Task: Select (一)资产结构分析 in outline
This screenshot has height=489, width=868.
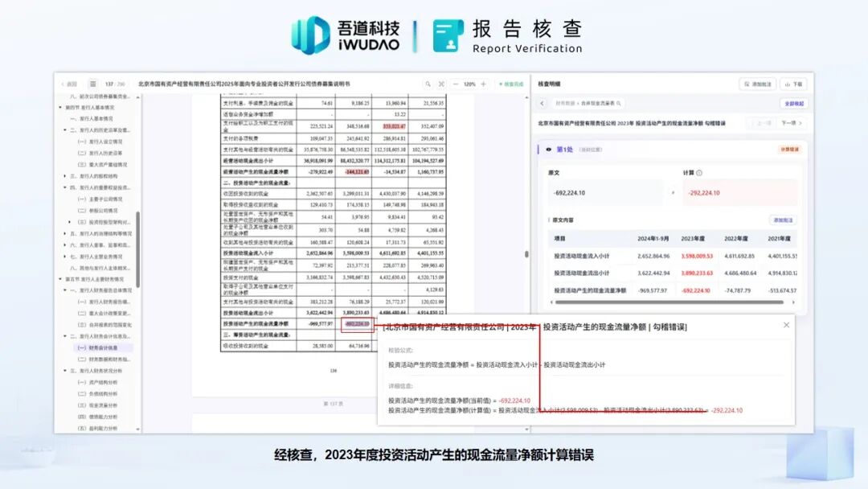Action: 97,383
